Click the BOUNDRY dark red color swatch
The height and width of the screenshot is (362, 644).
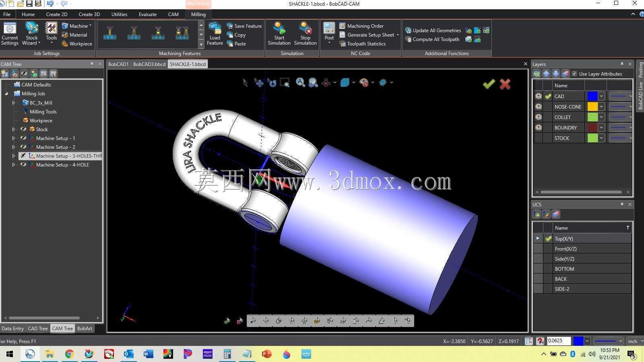tap(592, 128)
